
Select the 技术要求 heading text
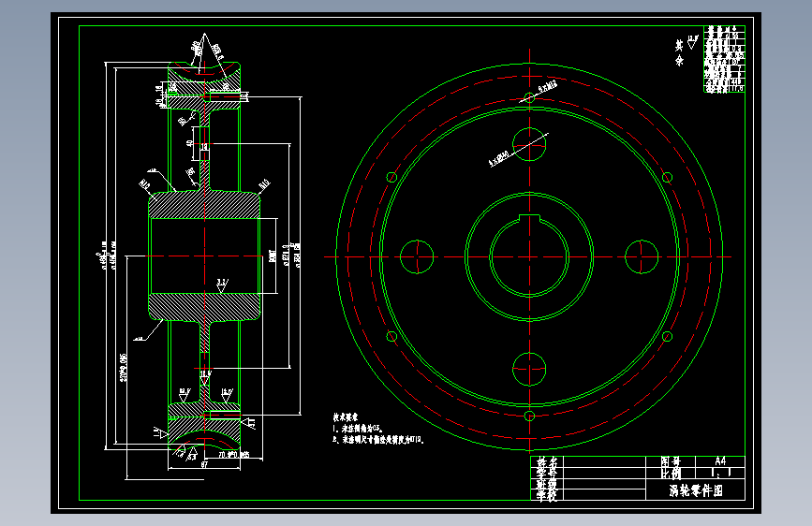(x=346, y=416)
